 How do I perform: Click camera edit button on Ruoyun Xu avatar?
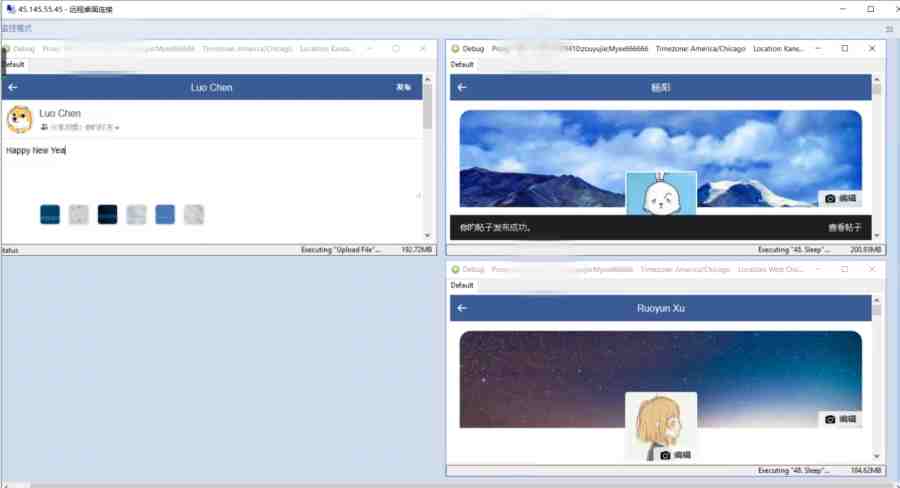coord(675,455)
